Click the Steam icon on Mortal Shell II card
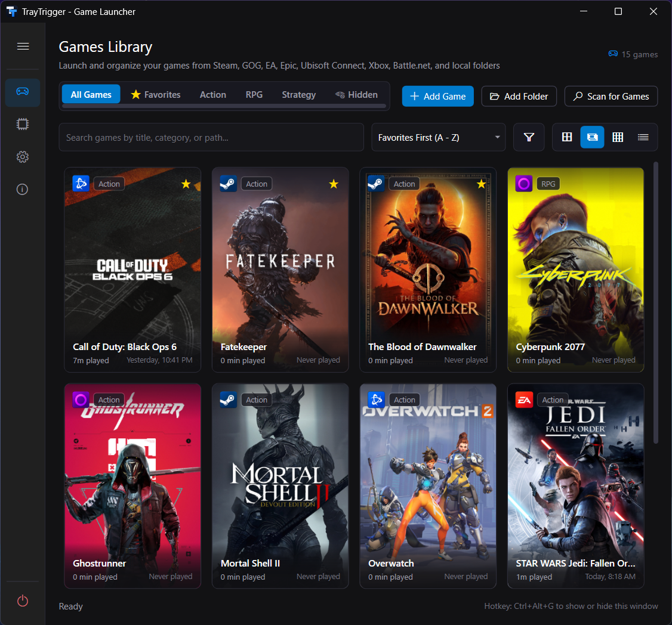The height and width of the screenshot is (625, 672). (229, 400)
